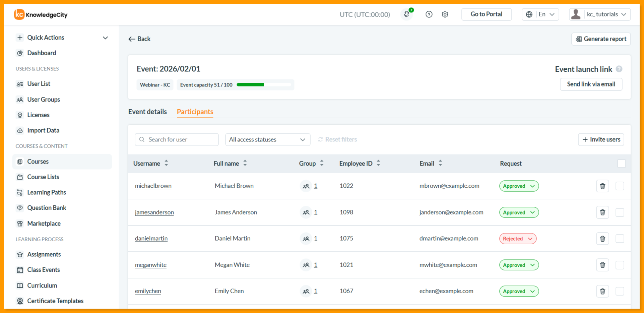The width and height of the screenshot is (644, 313).
Task: Open the michaelbrown username link
Action: (x=153, y=186)
